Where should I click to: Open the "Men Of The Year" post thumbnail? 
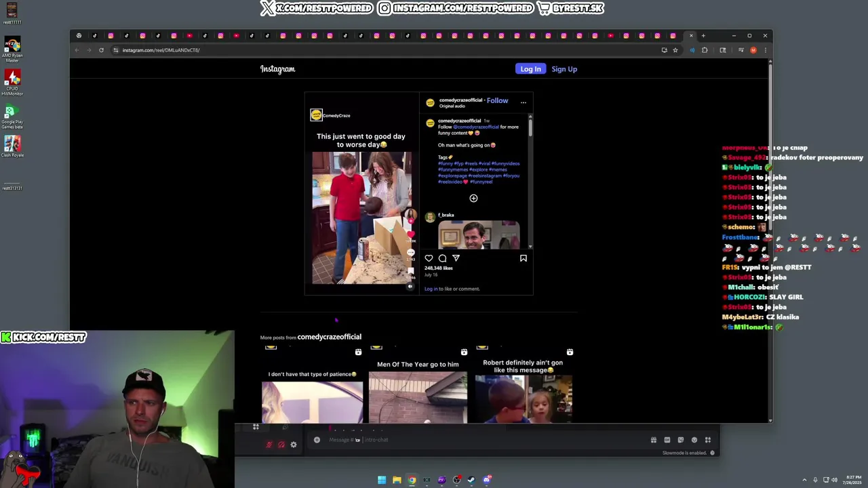point(418,385)
